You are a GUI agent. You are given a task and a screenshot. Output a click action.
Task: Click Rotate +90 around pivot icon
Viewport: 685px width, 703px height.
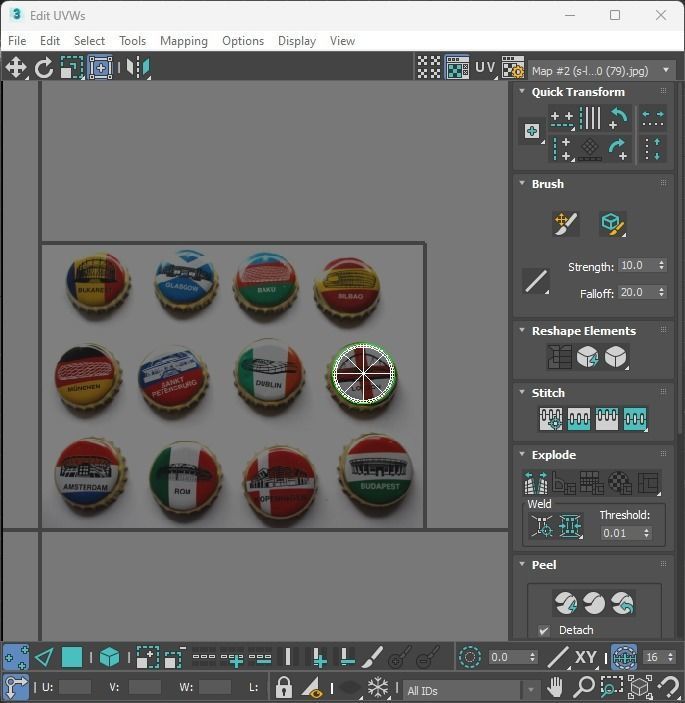point(618,149)
